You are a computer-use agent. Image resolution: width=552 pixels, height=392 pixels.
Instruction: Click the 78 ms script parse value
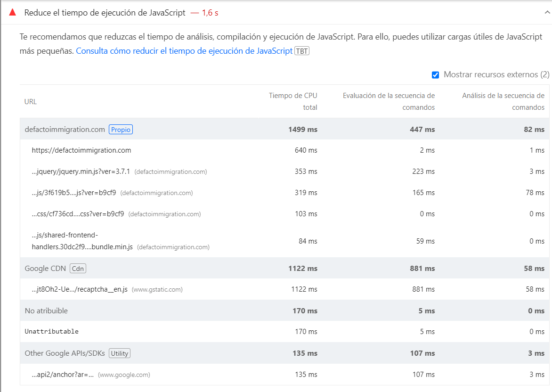[535, 193]
